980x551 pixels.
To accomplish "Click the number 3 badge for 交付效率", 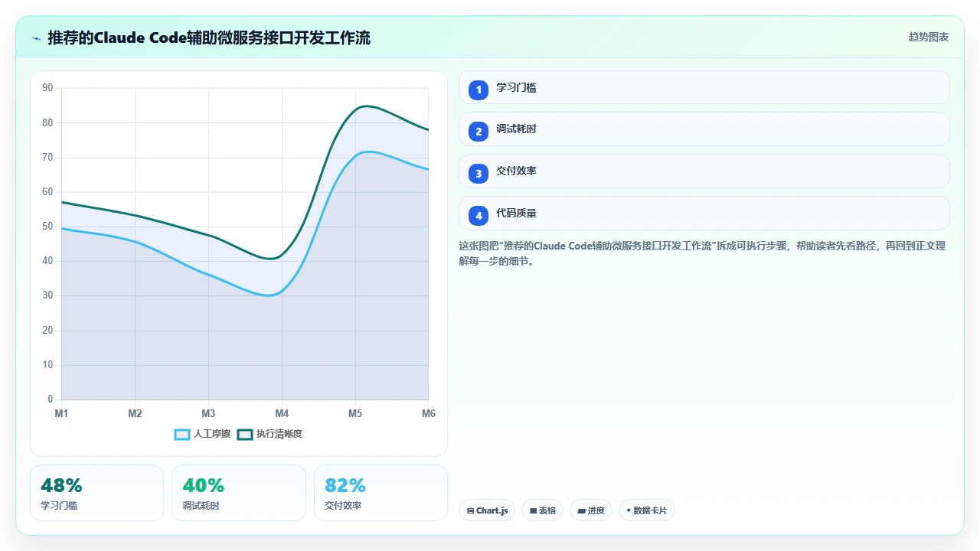I will click(479, 174).
